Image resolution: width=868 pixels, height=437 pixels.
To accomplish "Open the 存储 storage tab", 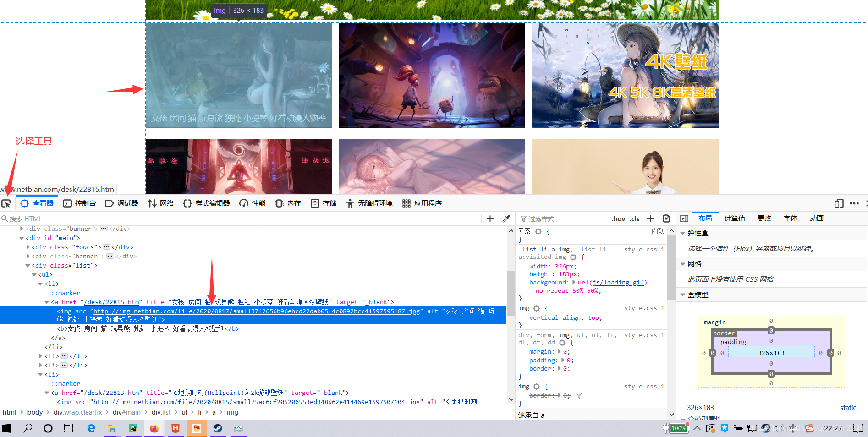I will 324,203.
